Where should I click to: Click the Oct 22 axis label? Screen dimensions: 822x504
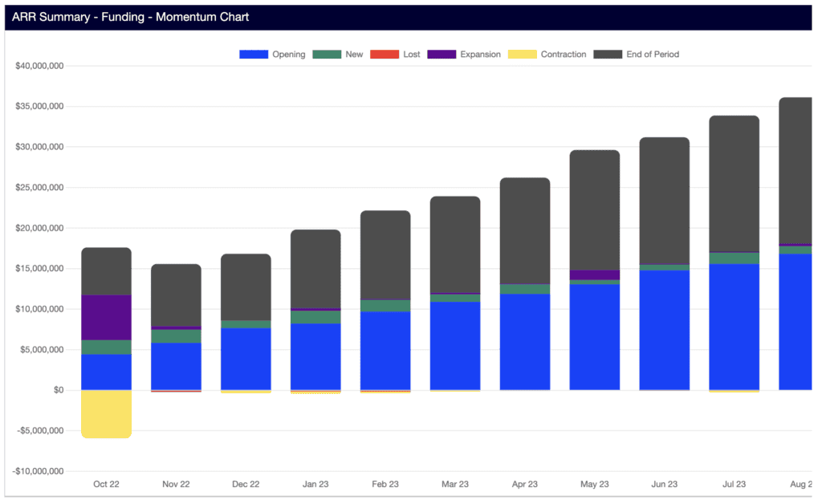[x=107, y=484]
